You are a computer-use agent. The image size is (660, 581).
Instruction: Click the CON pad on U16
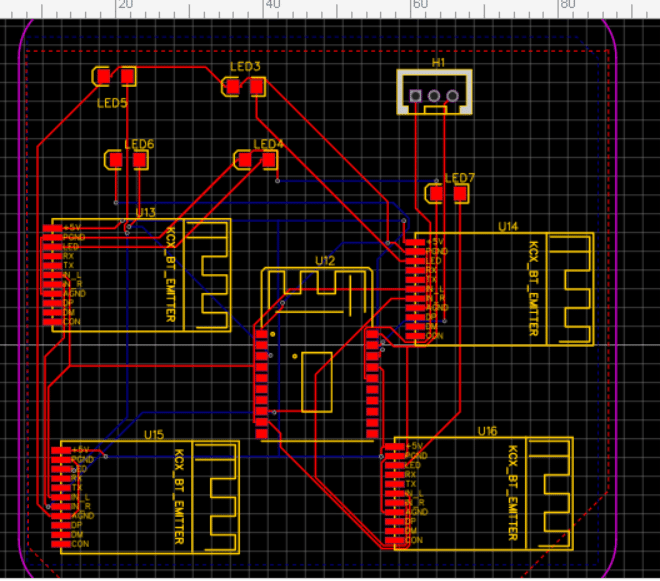point(391,541)
